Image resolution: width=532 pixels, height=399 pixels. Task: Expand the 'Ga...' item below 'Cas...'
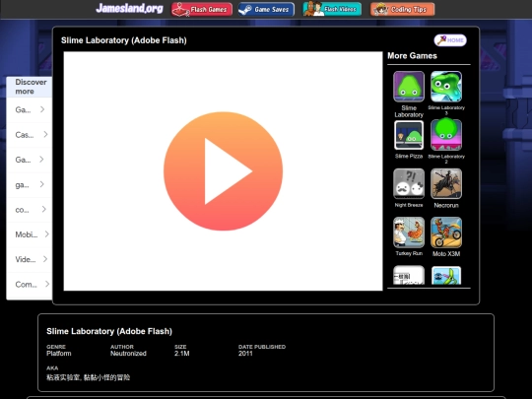point(30,160)
